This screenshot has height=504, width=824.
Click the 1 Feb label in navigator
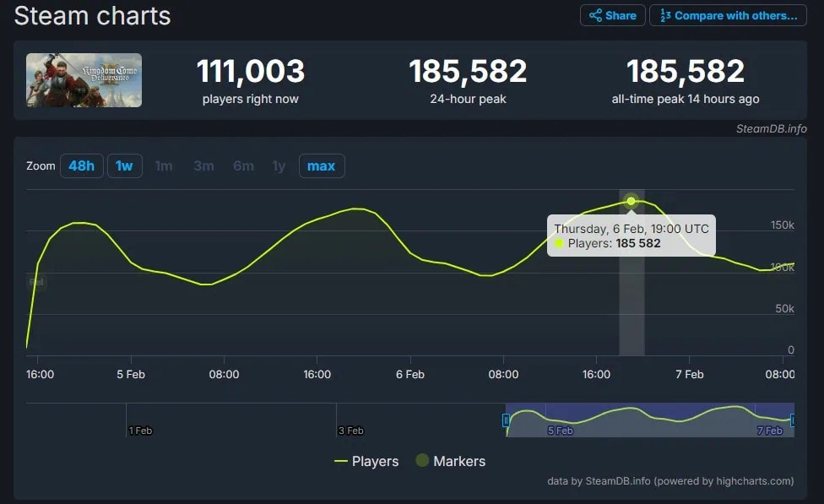pyautogui.click(x=140, y=431)
